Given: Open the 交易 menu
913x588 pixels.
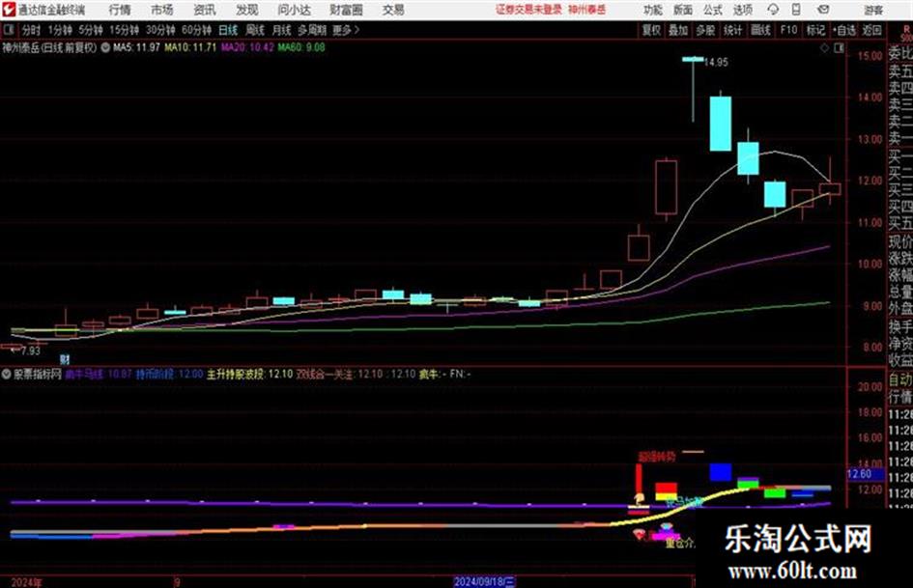Looking at the screenshot, I should 393,10.
